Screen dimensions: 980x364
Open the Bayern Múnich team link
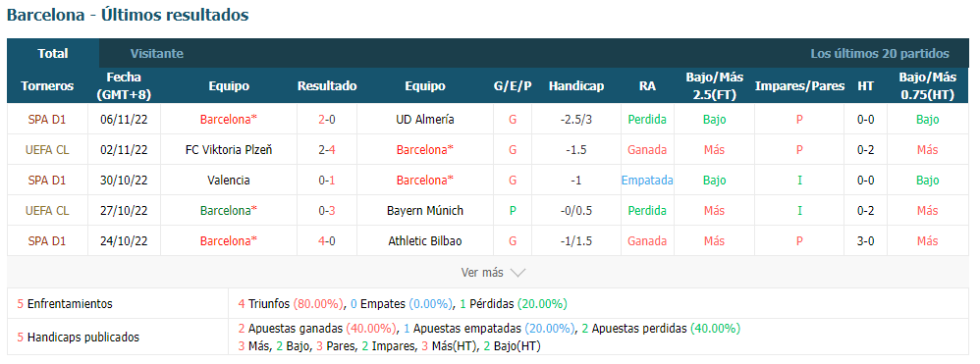click(x=425, y=210)
